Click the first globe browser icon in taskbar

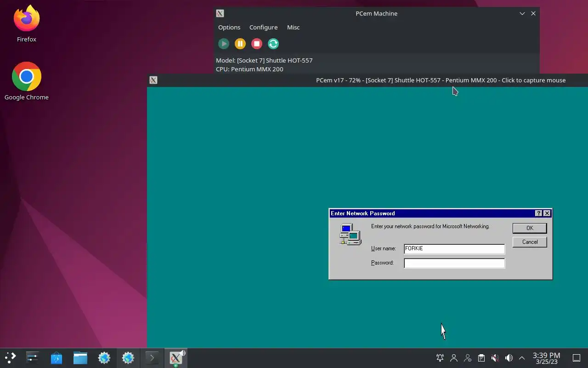pos(104,358)
